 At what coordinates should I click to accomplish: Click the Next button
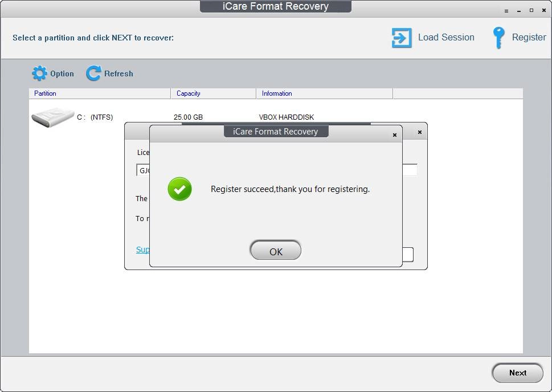(517, 373)
